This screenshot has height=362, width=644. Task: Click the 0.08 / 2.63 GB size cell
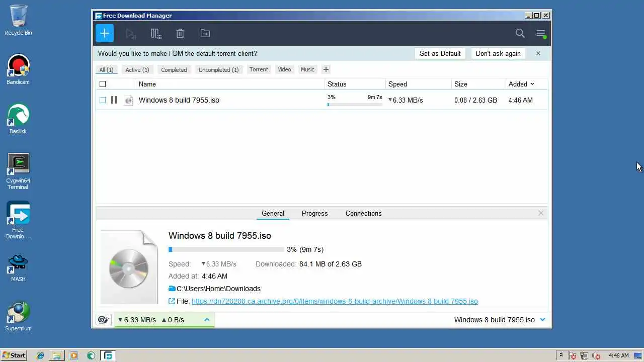(475, 100)
